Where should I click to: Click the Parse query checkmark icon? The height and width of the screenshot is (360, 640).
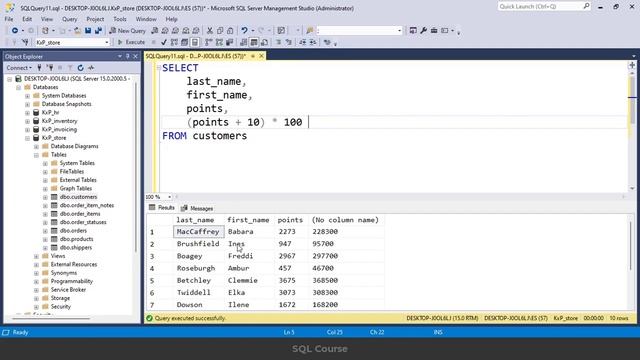(x=164, y=42)
